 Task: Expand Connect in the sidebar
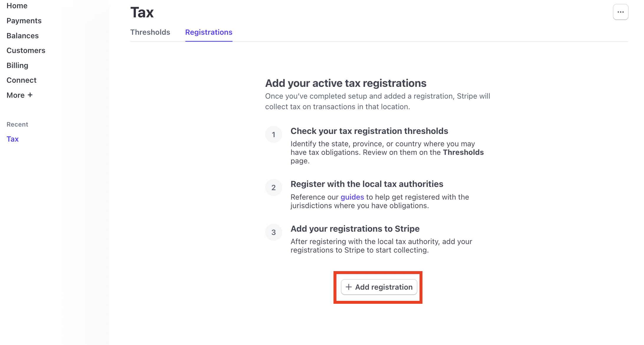click(x=21, y=80)
